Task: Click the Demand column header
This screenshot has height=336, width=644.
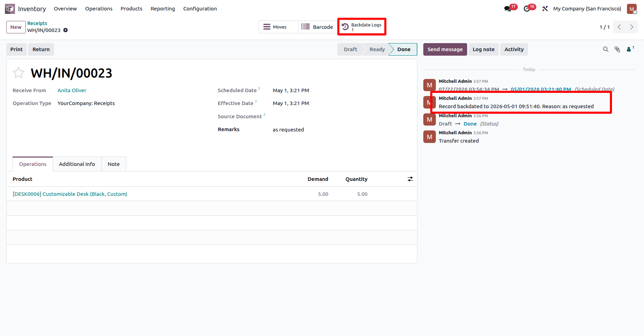Action: 318,179
